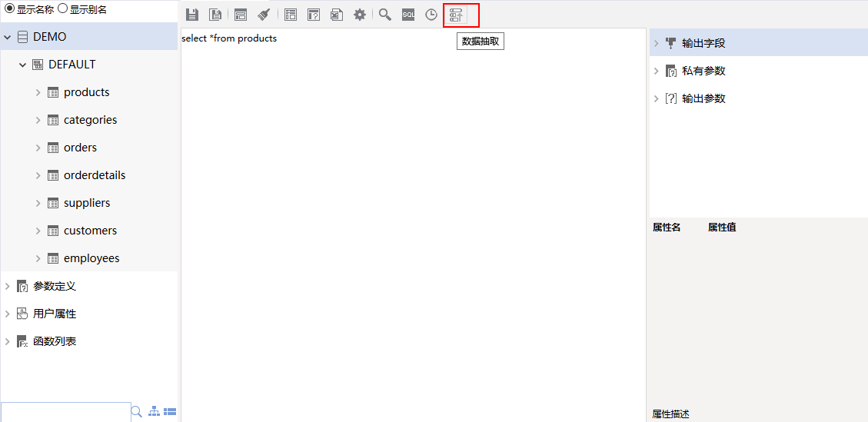The height and width of the screenshot is (422, 868).
Task: Select the DEMO label in the tree
Action: 50,37
